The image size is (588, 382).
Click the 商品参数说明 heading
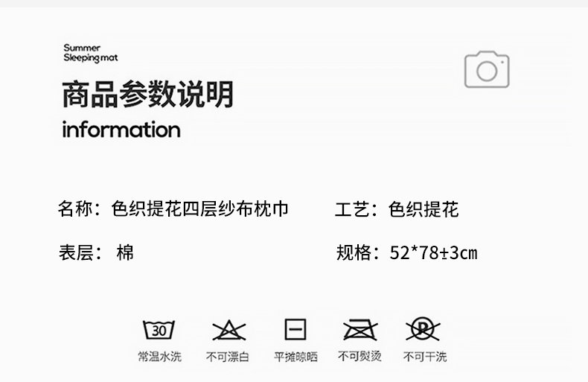click(x=148, y=94)
